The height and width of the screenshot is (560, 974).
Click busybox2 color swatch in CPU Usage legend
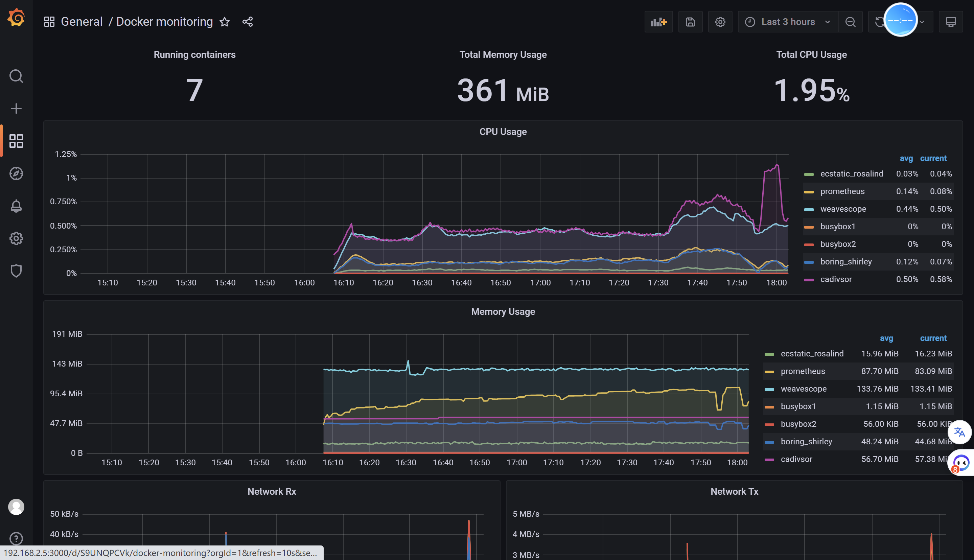(809, 244)
